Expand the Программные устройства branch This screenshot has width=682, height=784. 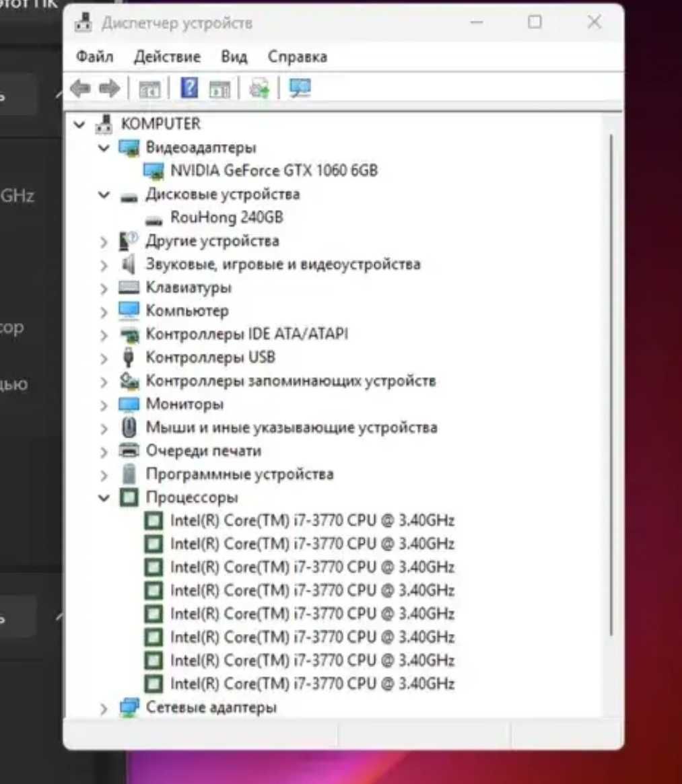point(104,475)
